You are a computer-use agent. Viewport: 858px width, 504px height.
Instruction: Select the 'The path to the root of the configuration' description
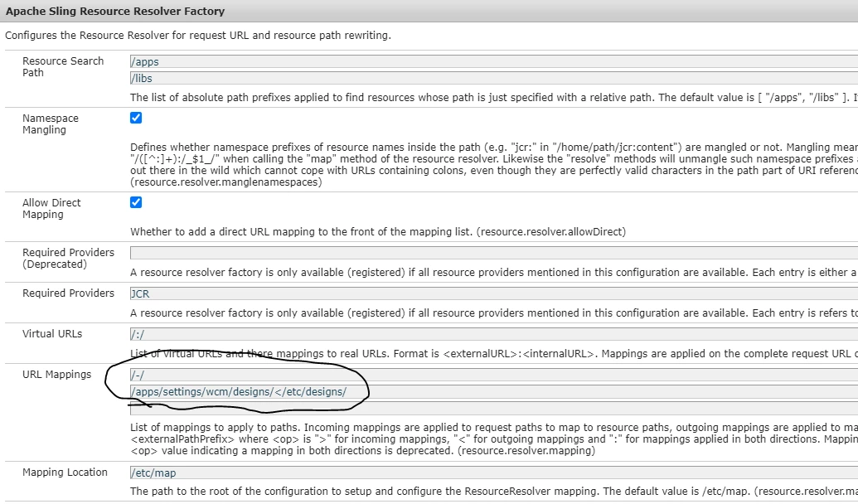pyautogui.click(x=493, y=491)
